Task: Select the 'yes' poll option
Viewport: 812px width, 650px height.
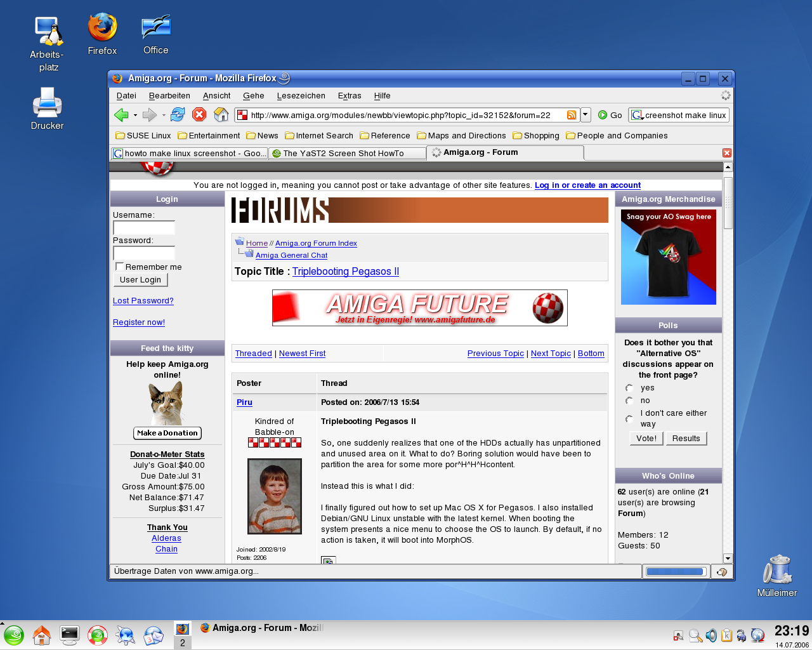Action: pyautogui.click(x=629, y=388)
